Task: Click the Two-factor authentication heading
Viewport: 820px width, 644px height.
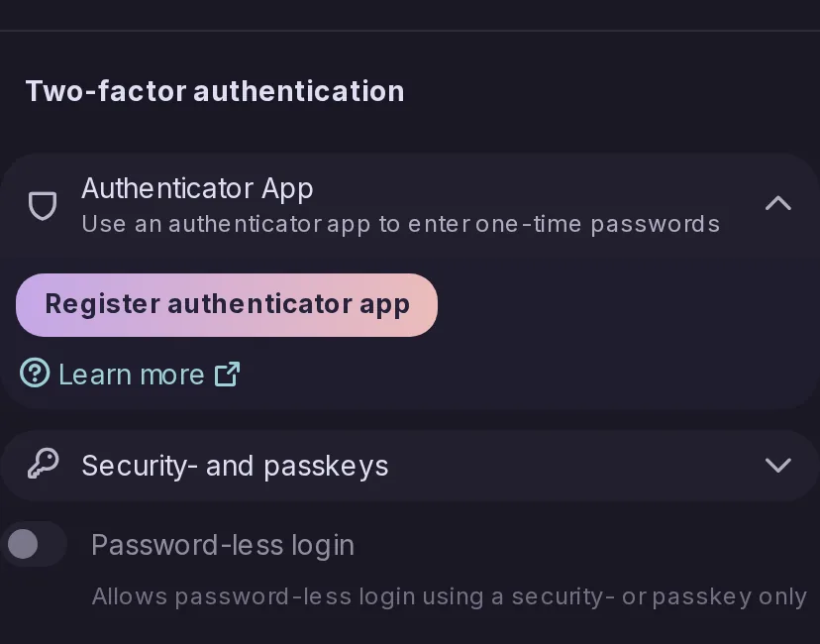Action: 215,91
